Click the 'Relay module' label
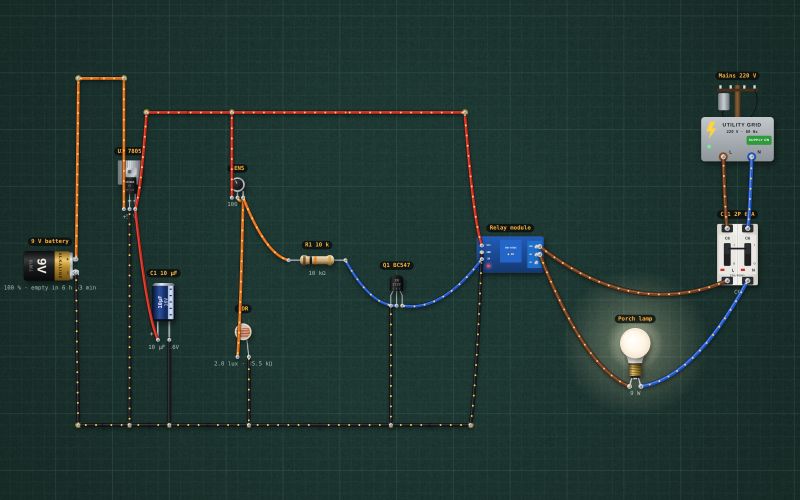 (x=510, y=228)
